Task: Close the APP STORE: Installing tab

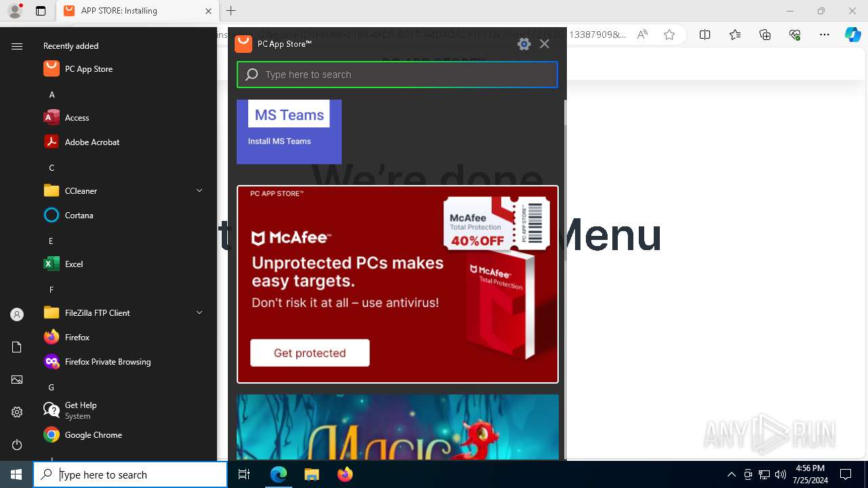Action: (x=208, y=11)
